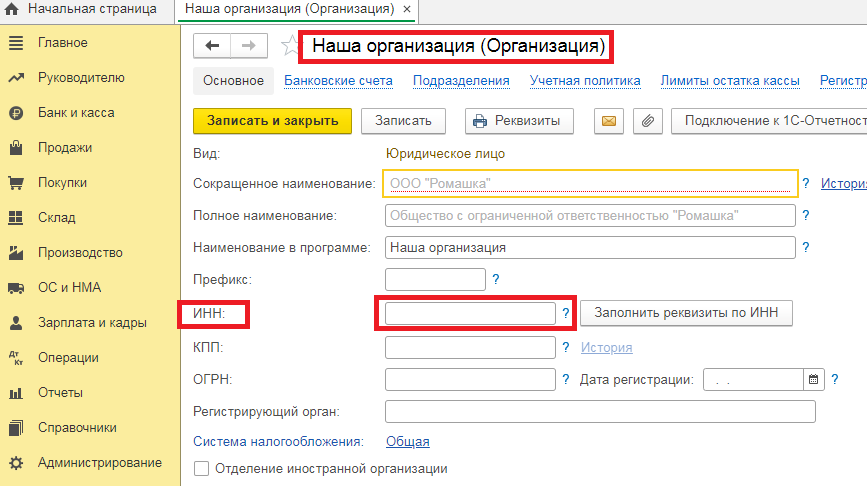Click the Администрирование gear icon

[x=16, y=463]
